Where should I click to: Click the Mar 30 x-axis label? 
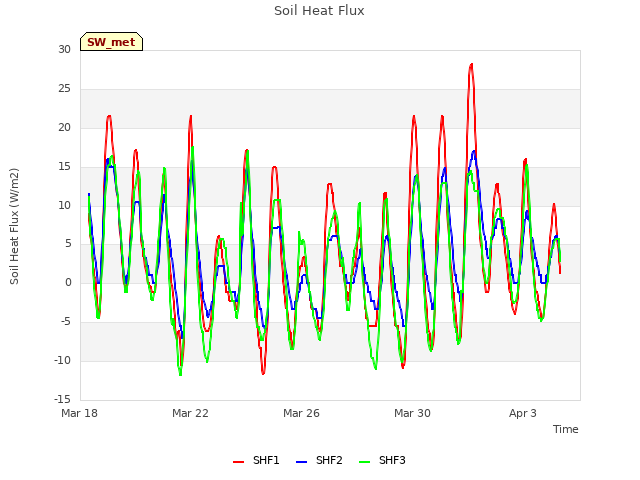point(412,413)
